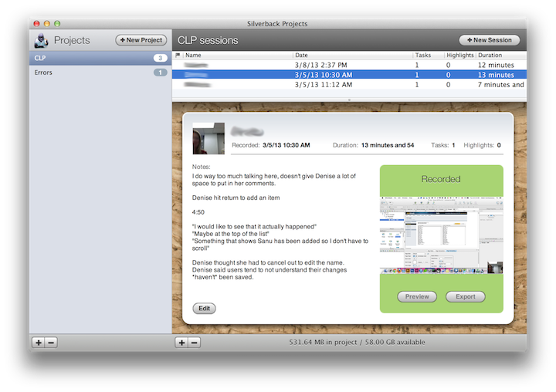
Task: Click the Export button
Action: (x=465, y=296)
